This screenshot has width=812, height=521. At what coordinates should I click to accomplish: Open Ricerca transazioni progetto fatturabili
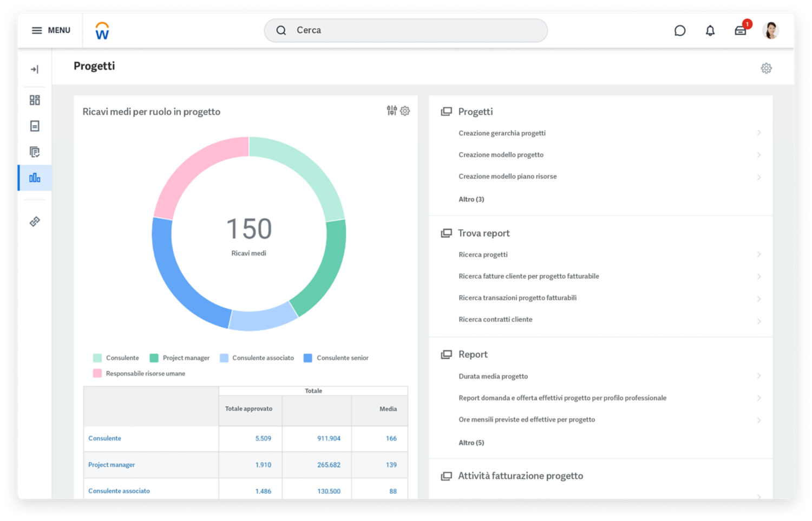point(518,298)
